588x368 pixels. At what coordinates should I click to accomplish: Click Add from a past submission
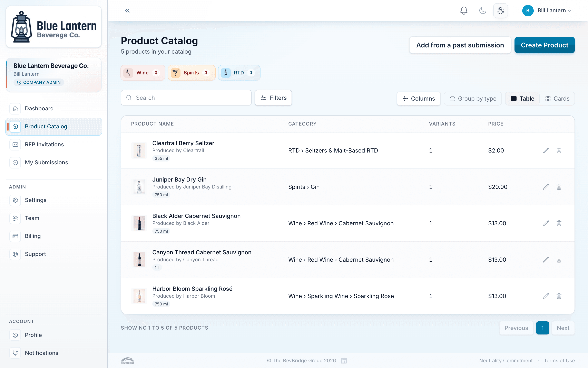coord(460,45)
